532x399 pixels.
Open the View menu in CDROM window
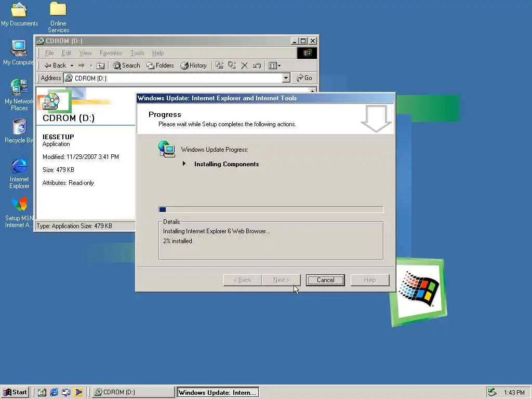(x=85, y=53)
